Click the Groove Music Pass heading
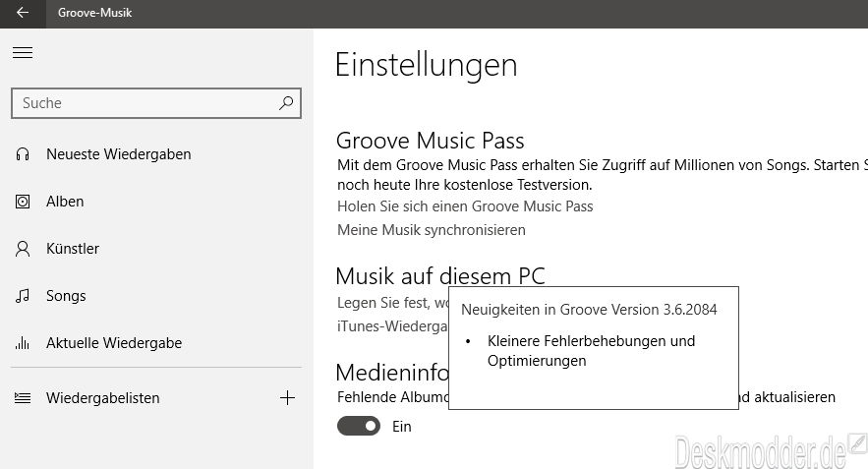Viewport: 868px width, 469px height. 431,141
